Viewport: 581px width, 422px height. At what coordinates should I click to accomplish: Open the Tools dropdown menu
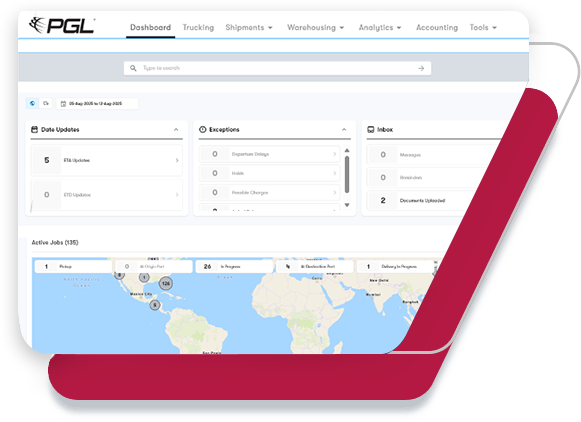(x=483, y=27)
